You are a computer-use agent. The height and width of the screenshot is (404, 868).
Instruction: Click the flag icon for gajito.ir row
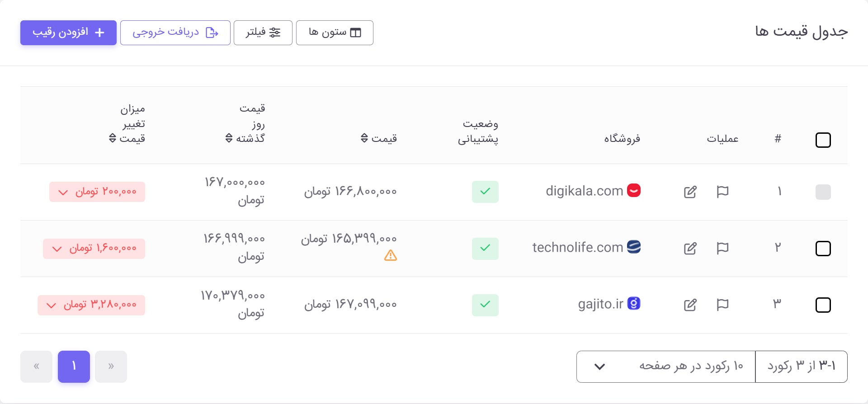pos(722,305)
